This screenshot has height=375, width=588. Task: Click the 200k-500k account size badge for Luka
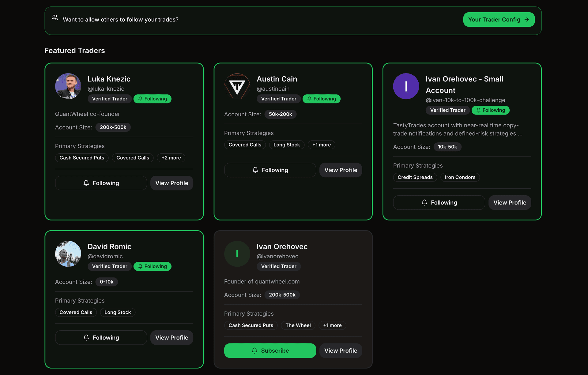coord(113,127)
